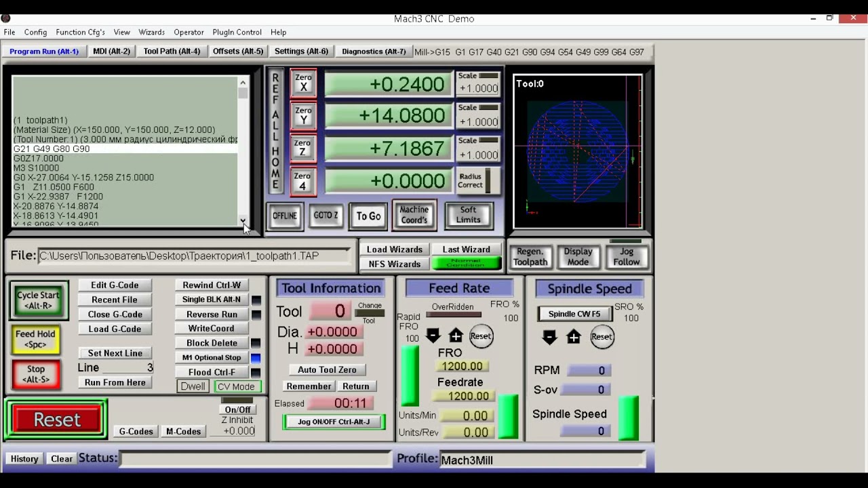Click the toolpath preview display
This screenshot has height=488, width=868.
(577, 151)
